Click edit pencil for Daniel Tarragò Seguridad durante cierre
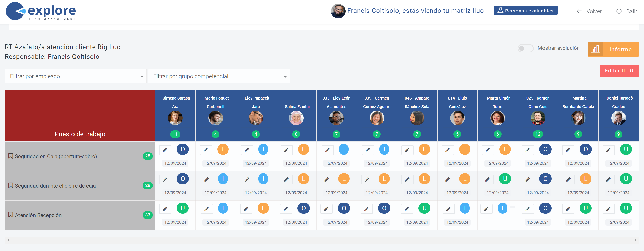The width and height of the screenshot is (644, 251). [608, 180]
